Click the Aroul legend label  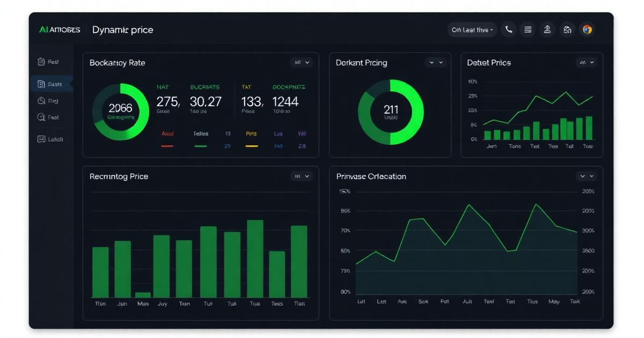(168, 134)
